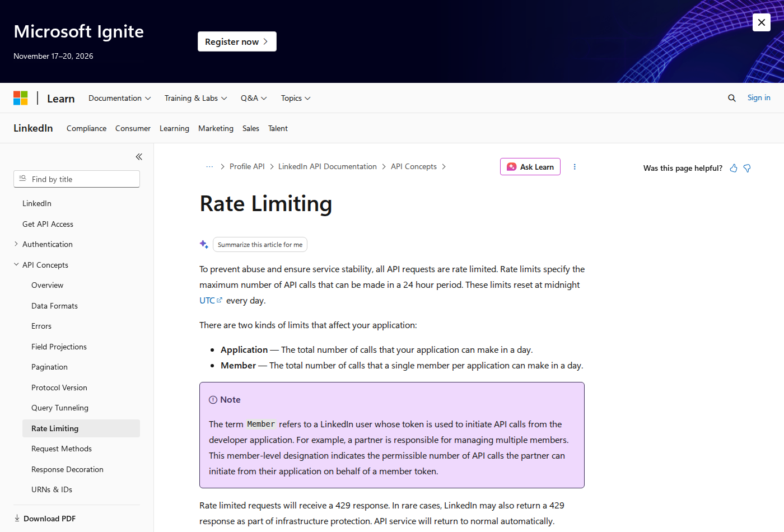Viewport: 784px width, 532px height.
Task: Open the Sales tab
Action: point(251,128)
